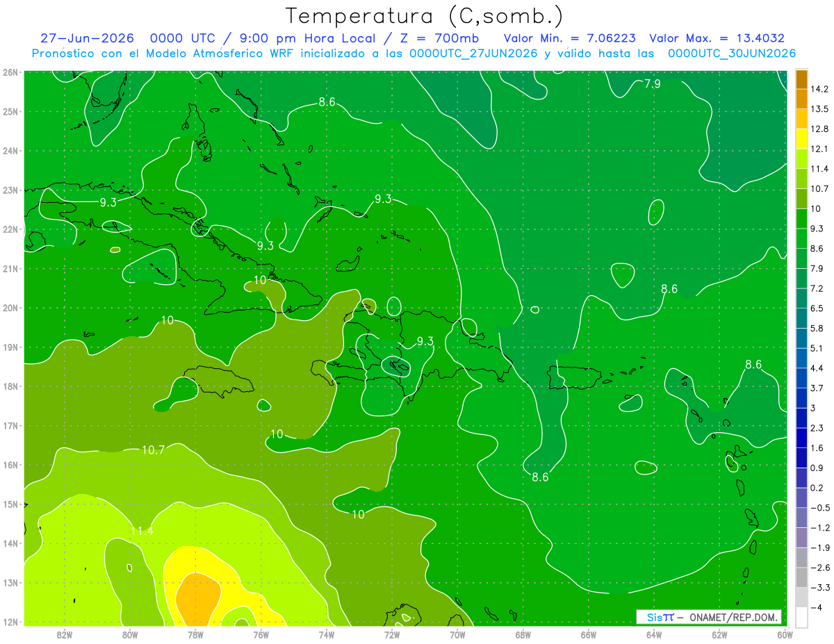The height and width of the screenshot is (644, 834).
Task: Click the '10.7' contour label on the map
Action: (154, 450)
